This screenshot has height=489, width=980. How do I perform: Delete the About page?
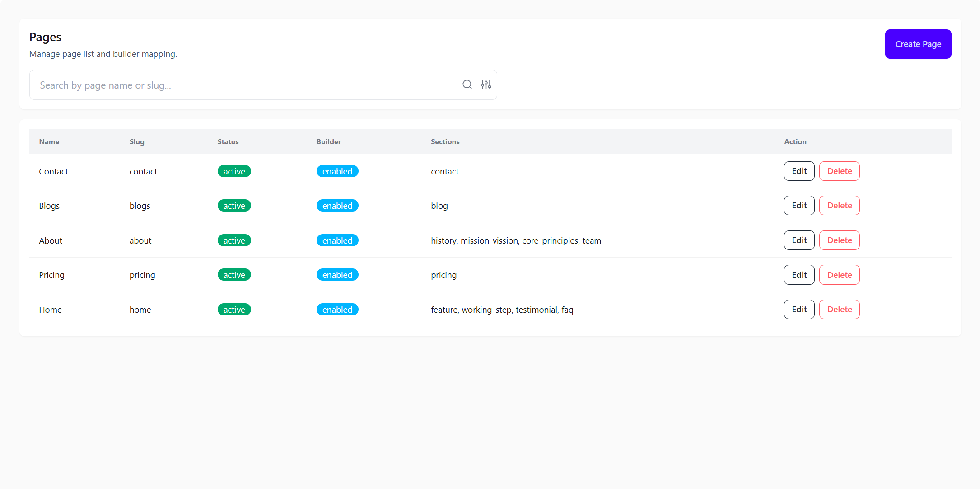point(840,240)
